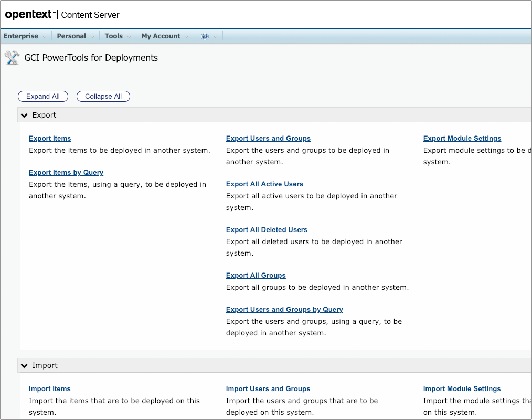This screenshot has height=420, width=532.
Task: Open the Enterprise menu dropdown arrow
Action: [45, 37]
